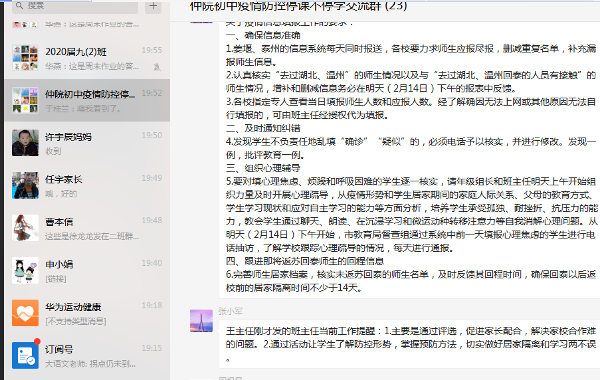600x380 pixels.
Task: Open chat with 任宇家长
Action: pyautogui.click(x=87, y=186)
